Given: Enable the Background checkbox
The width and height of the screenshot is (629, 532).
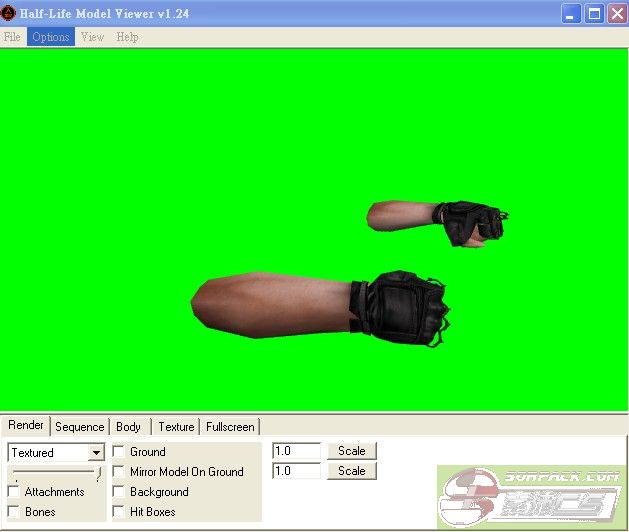Looking at the screenshot, I should (x=119, y=492).
